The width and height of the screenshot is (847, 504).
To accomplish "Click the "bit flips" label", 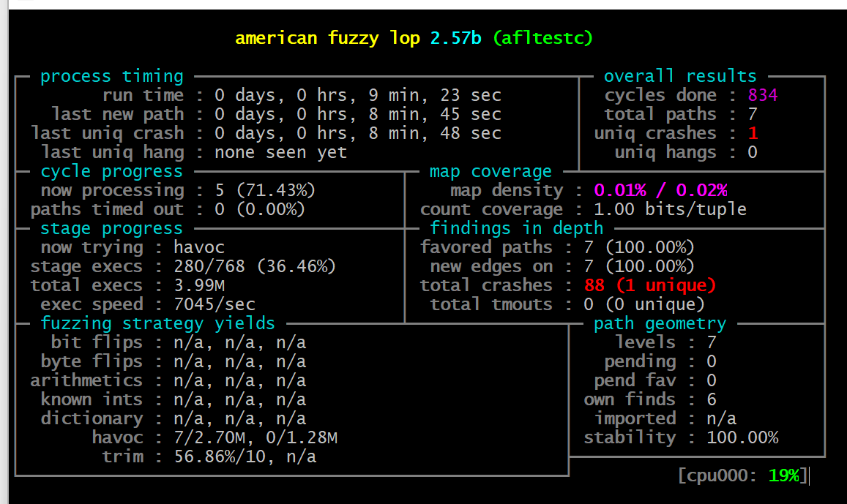I will [x=97, y=342].
